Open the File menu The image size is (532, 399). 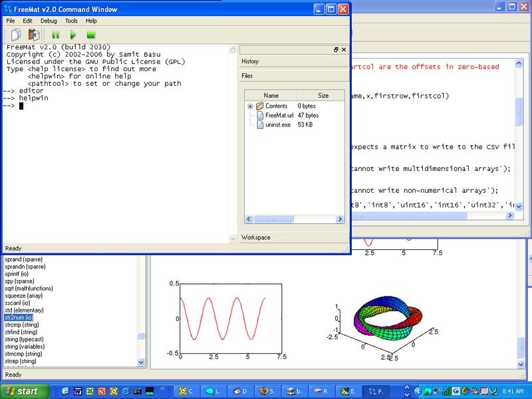coord(11,21)
